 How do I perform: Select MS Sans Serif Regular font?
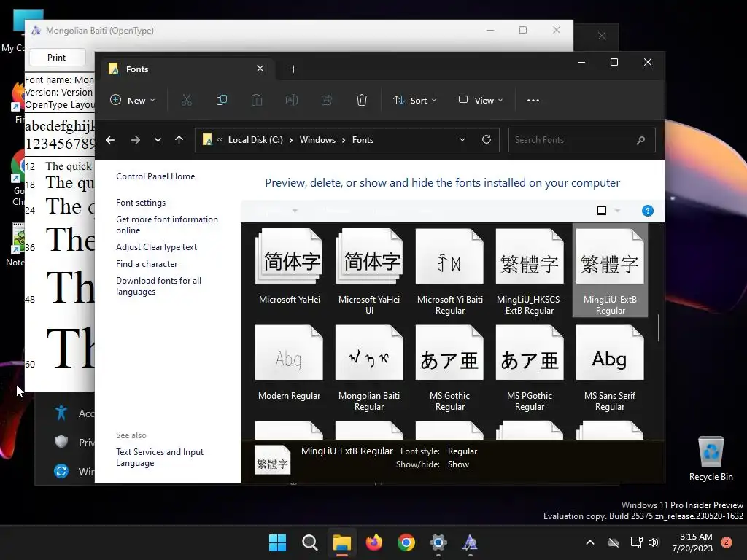coord(610,367)
